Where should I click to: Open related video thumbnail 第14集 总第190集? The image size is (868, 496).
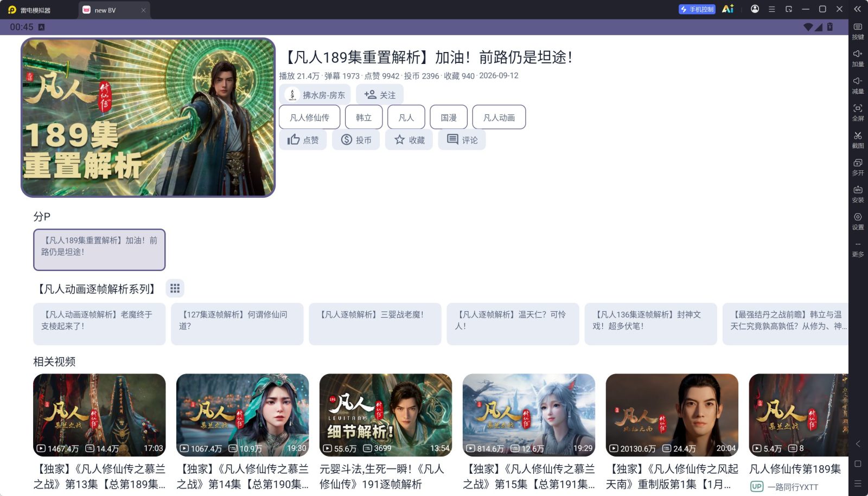pyautogui.click(x=242, y=415)
